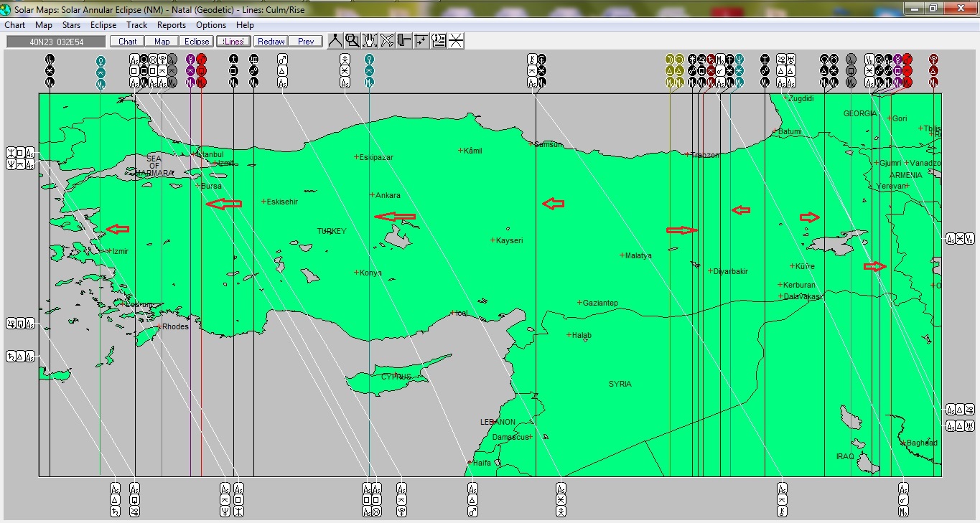The image size is (980, 523).
Task: Click the intersecting lines star icon
Action: click(x=456, y=41)
